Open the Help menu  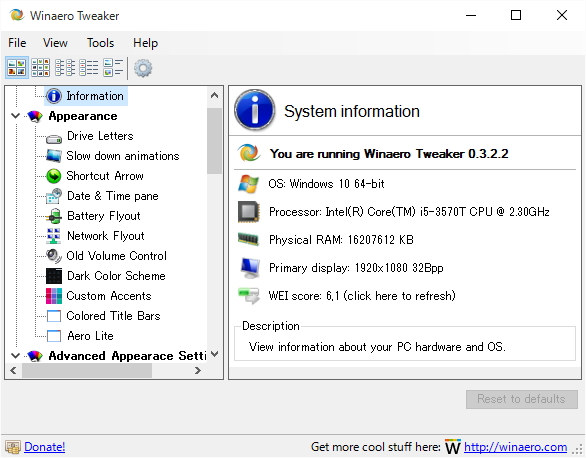click(145, 43)
